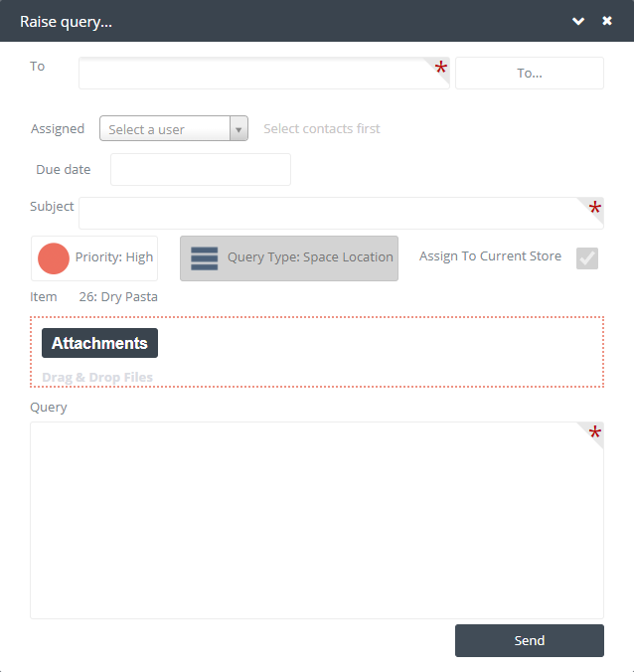This screenshot has height=672, width=634.
Task: Change the Priority: High setting
Action: tap(94, 258)
